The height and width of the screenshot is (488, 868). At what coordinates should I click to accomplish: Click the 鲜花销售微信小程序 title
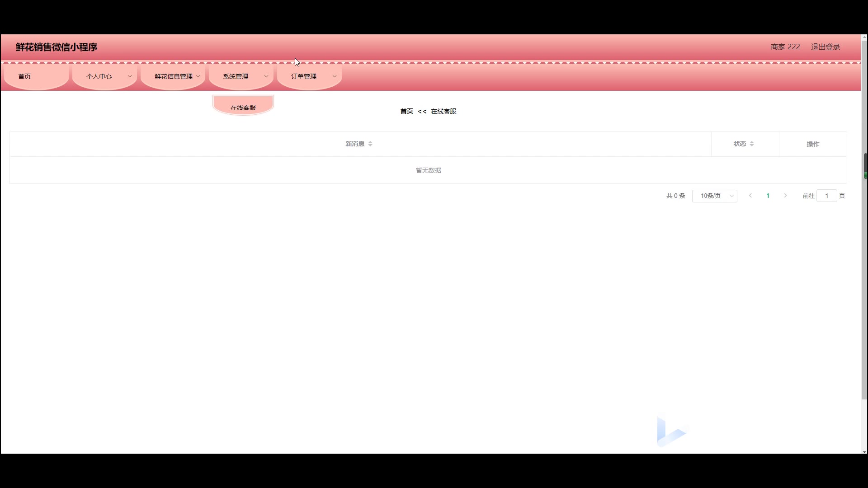57,47
